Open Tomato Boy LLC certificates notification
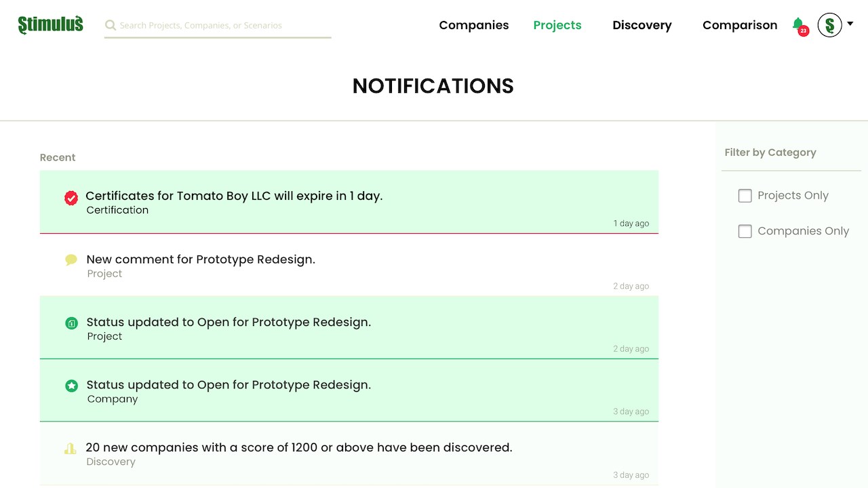Viewport: 868px width, 488px height. point(234,196)
